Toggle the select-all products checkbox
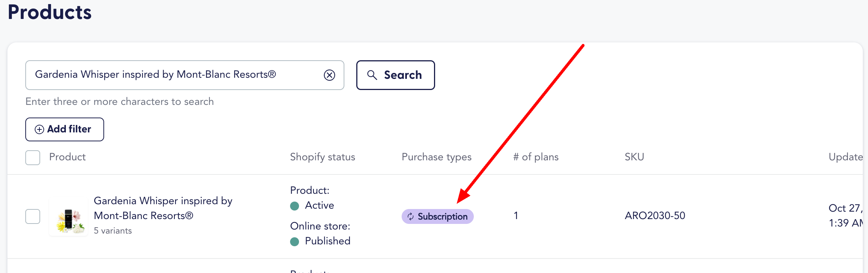 coord(33,157)
